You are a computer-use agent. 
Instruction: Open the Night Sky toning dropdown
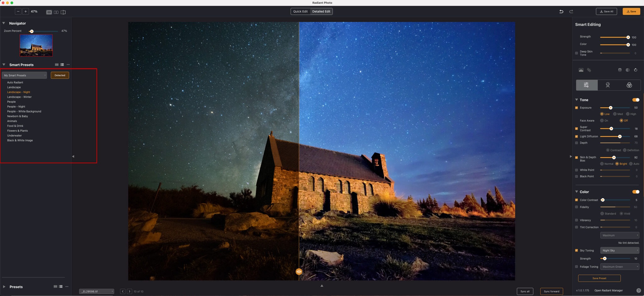[x=619, y=250]
